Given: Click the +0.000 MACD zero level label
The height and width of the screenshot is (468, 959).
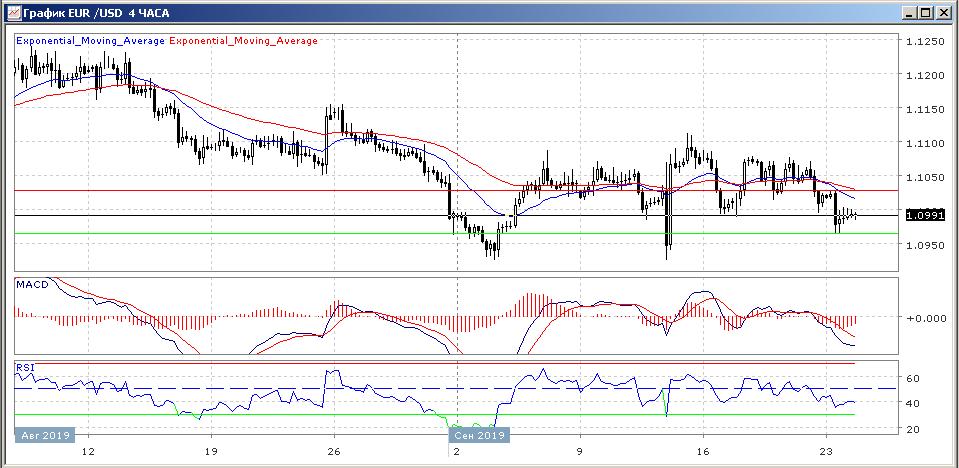Looking at the screenshot, I should coord(924,318).
